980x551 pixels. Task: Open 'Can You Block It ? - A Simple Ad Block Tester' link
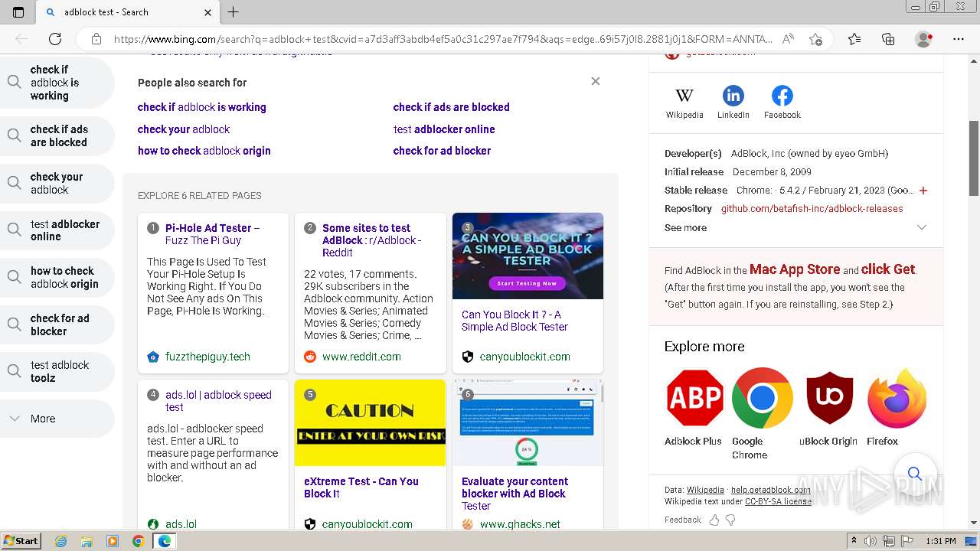coord(514,321)
